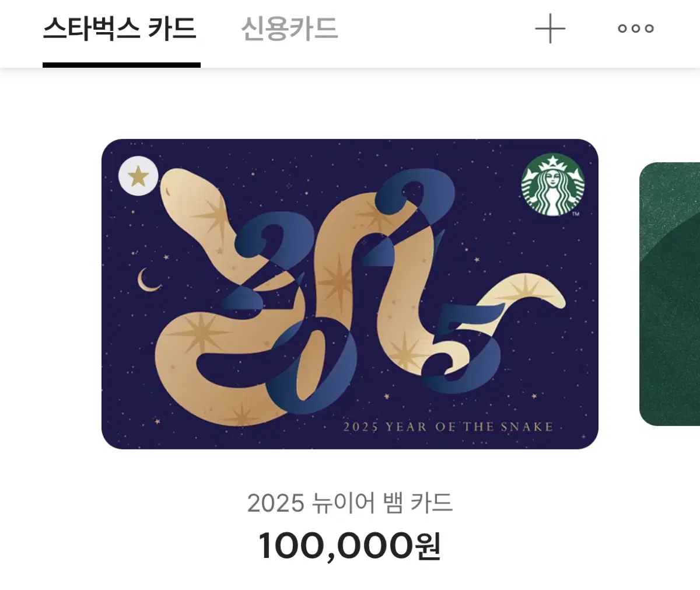
Task: Switch to the 신용카드 tab
Action: click(x=289, y=29)
